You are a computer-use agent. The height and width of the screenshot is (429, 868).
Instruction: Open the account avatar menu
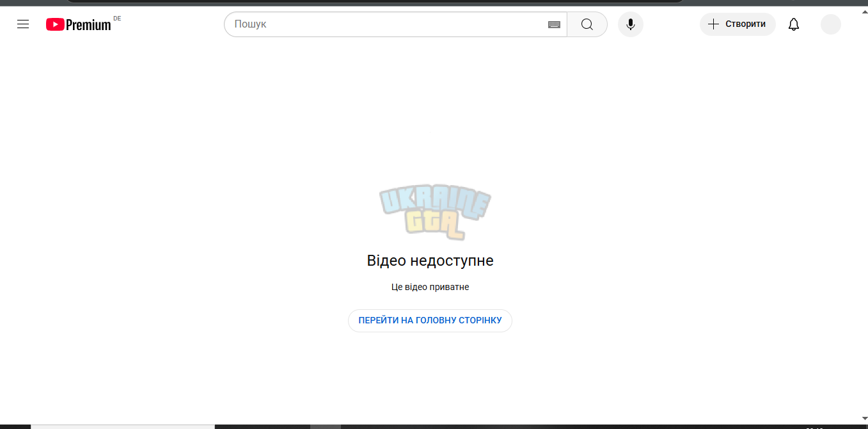click(831, 24)
